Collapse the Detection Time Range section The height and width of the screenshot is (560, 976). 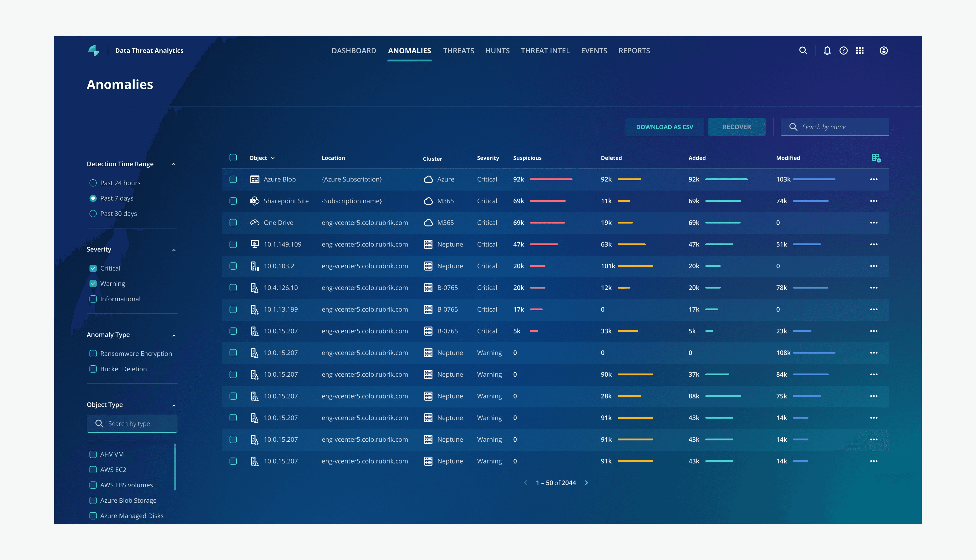(x=173, y=164)
